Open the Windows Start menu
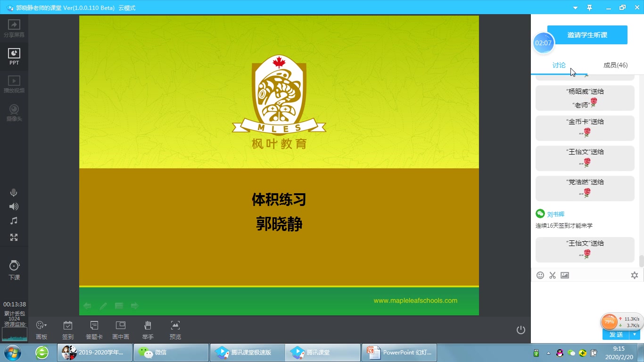Screen dimensions: 644x362 tap(13, 352)
